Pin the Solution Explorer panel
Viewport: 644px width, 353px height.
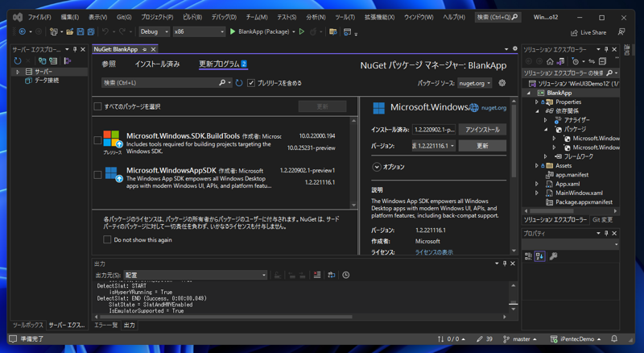606,49
